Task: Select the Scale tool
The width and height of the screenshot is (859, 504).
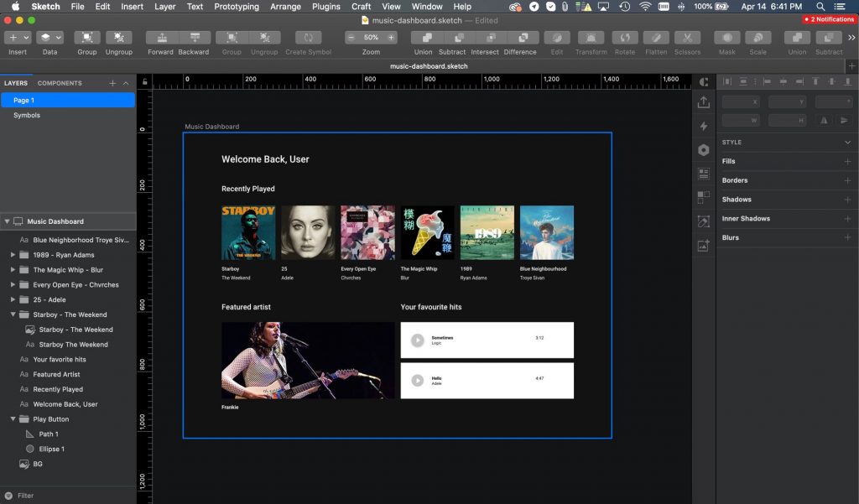Action: coord(758,38)
